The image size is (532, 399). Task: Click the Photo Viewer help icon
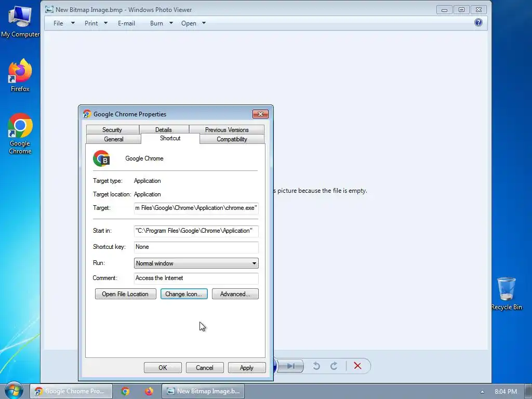(x=478, y=23)
